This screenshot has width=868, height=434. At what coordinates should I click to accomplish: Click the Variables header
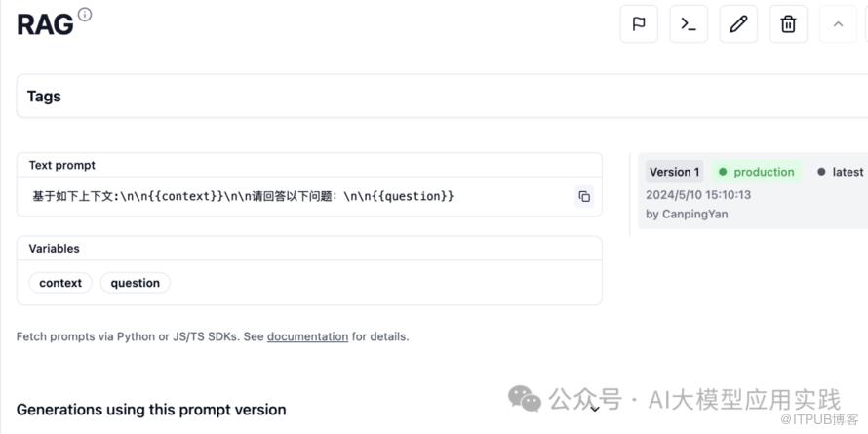tap(55, 248)
